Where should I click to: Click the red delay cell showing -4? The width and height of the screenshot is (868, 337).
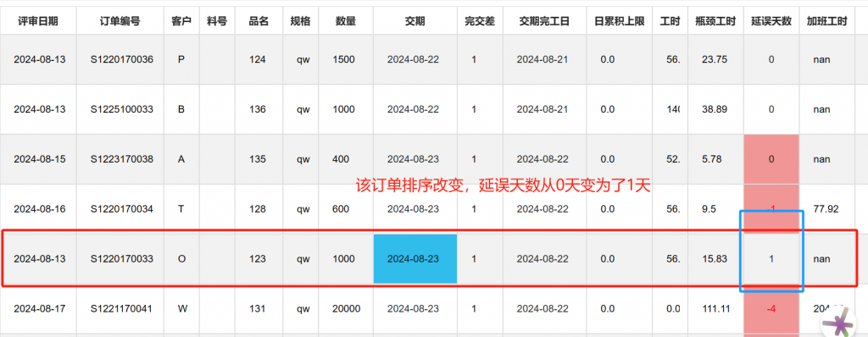coord(771,309)
